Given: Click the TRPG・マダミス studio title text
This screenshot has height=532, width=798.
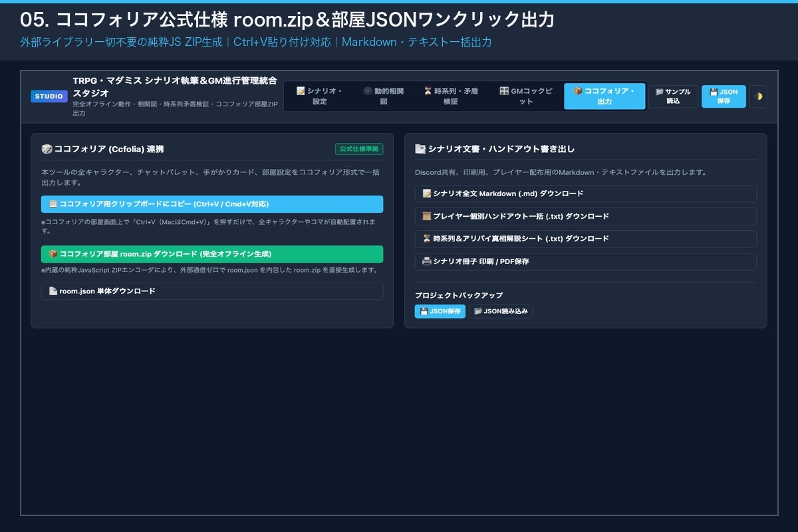Looking at the screenshot, I should tap(175, 87).
